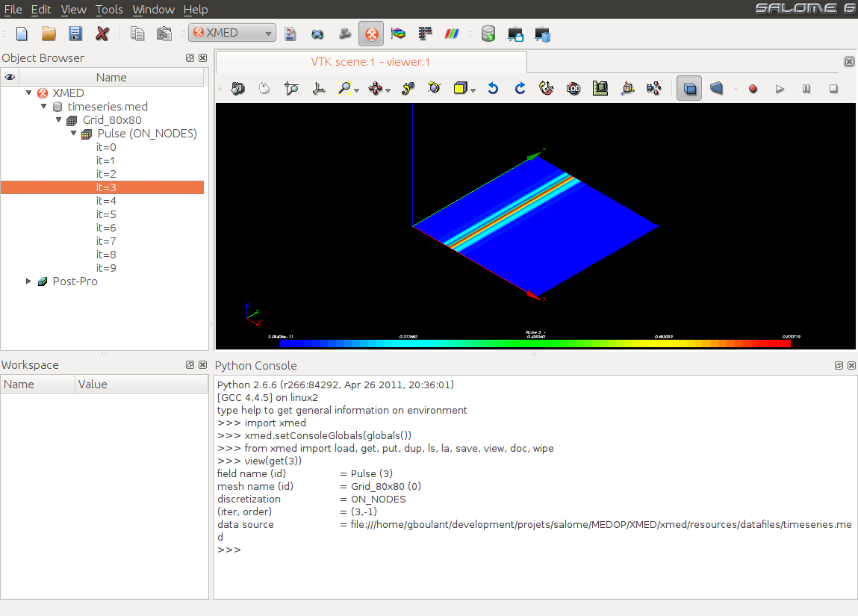Viewport: 858px width, 616px height.
Task: Click the stop recording button
Action: click(x=833, y=89)
